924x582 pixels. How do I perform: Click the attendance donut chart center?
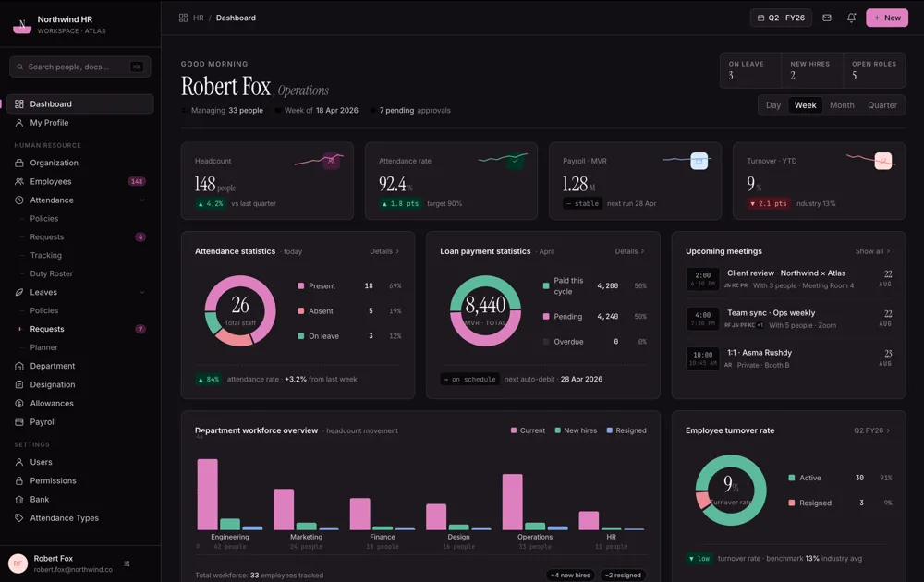[x=240, y=310]
